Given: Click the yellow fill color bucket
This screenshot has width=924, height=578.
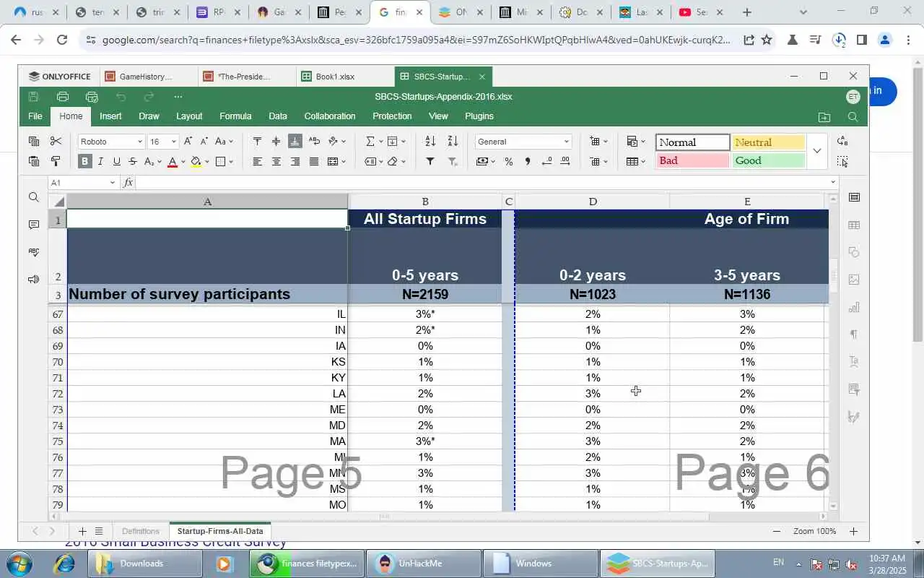Looking at the screenshot, I should 196,161.
